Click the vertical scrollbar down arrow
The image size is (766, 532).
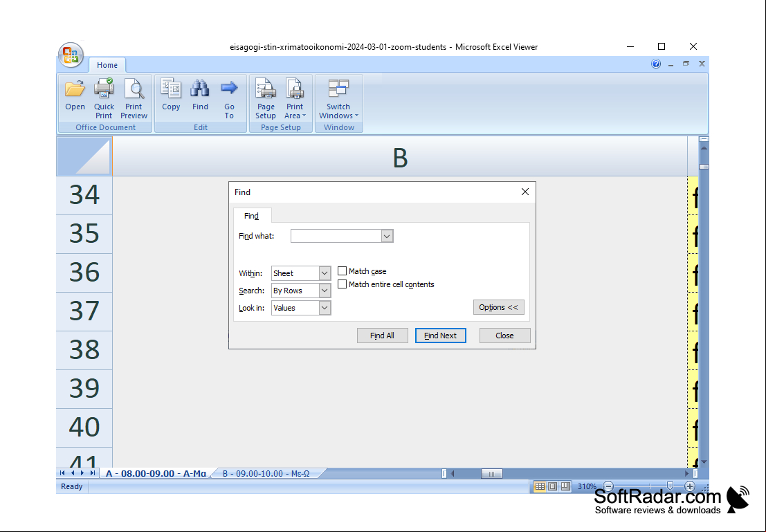point(704,461)
